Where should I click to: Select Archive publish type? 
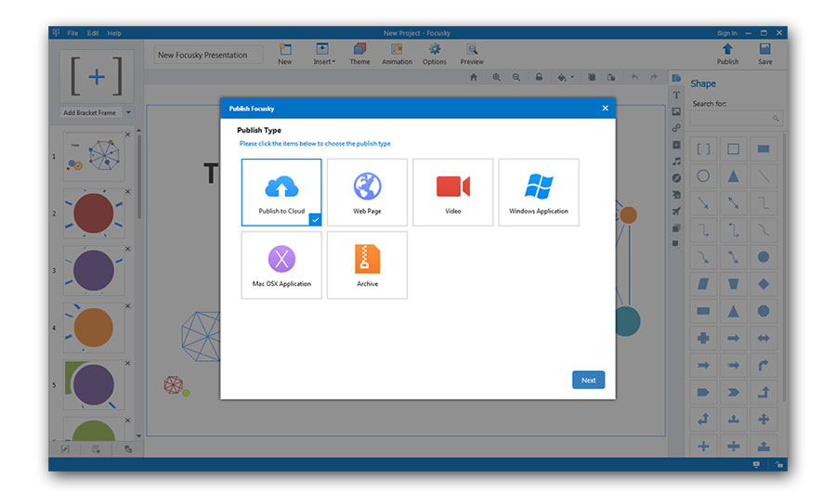coord(367,265)
